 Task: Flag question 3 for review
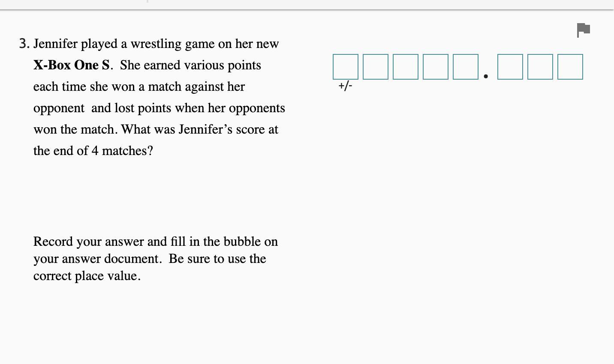584,30
